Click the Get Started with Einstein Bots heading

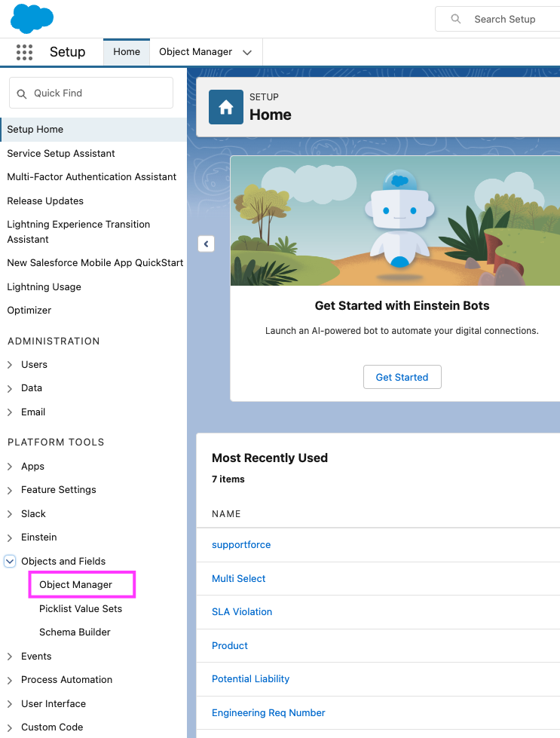point(402,305)
